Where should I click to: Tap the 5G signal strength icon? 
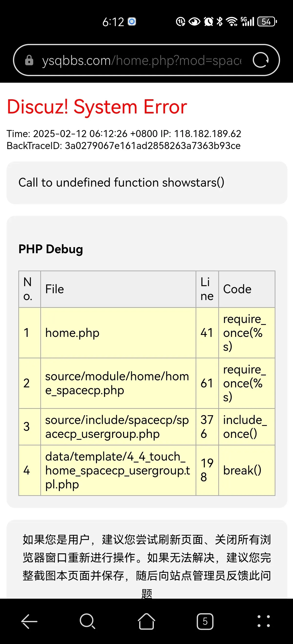pyautogui.click(x=247, y=21)
